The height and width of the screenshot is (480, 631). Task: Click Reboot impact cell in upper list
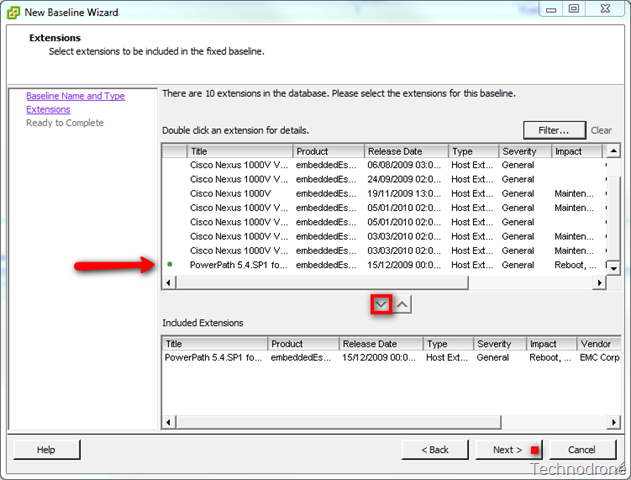coord(575,265)
